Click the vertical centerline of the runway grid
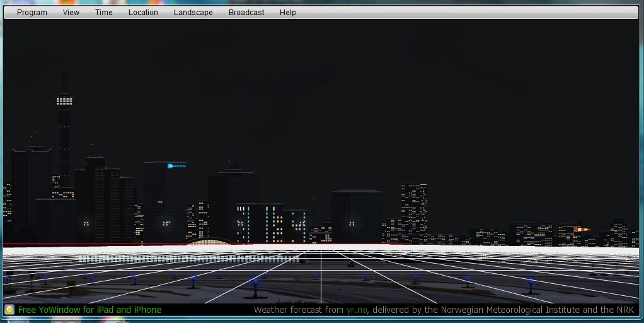 click(321, 278)
